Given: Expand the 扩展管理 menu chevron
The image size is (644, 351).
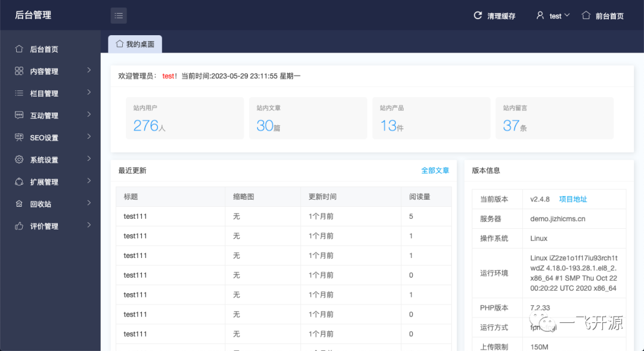Looking at the screenshot, I should tap(89, 181).
